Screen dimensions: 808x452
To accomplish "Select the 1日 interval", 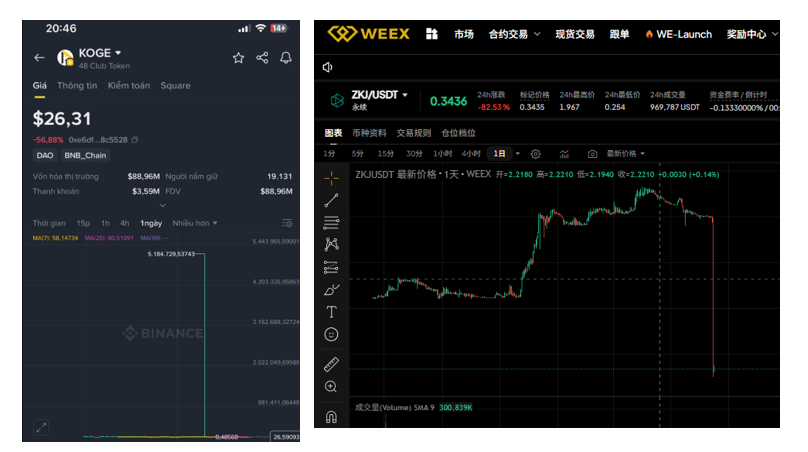I will pos(499,154).
